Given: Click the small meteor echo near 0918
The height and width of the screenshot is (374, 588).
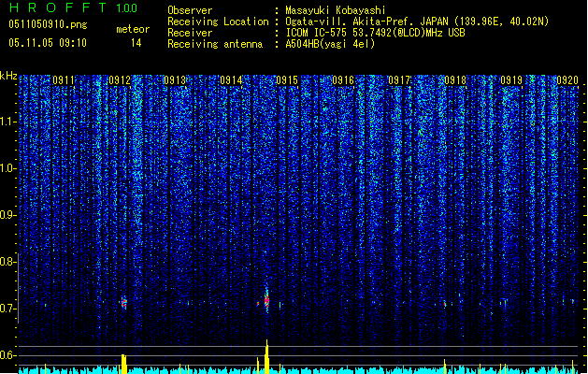Looking at the screenshot, I should (445, 304).
